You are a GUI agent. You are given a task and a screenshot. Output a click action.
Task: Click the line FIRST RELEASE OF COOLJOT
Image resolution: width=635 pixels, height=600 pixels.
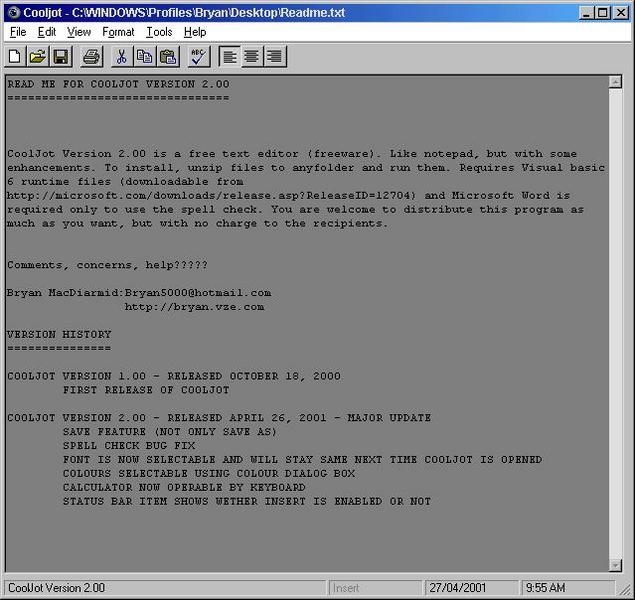(x=146, y=390)
